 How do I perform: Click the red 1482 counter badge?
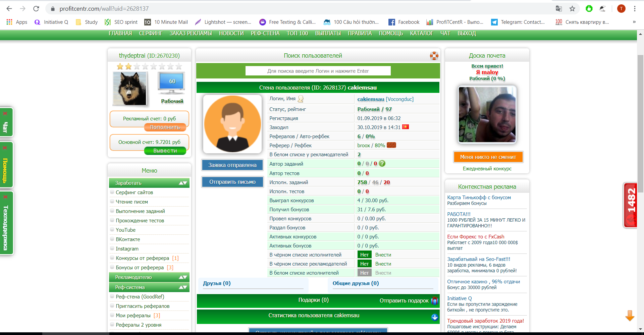(x=631, y=205)
